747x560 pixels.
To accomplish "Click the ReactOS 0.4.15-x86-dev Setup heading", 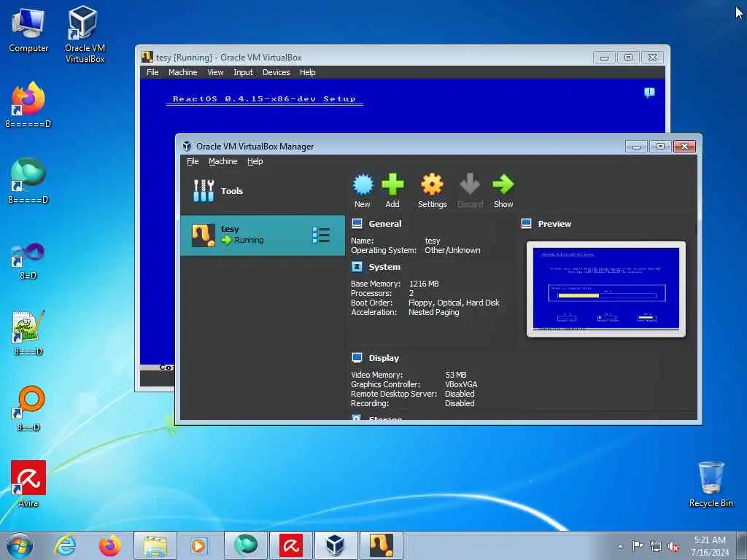I will [x=264, y=99].
